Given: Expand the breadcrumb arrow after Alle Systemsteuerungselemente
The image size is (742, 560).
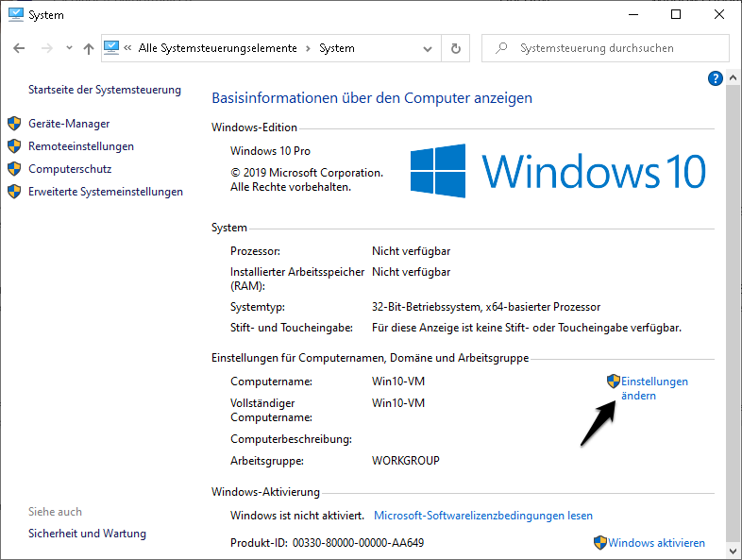Looking at the screenshot, I should coord(308,48).
